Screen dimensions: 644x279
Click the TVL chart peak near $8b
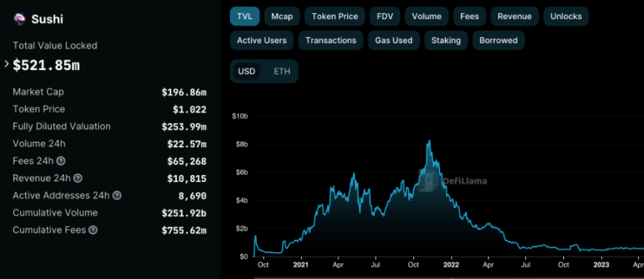tap(429, 141)
